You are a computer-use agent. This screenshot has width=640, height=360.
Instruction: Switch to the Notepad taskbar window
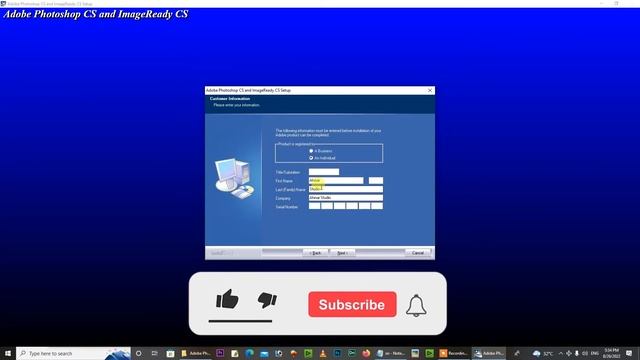(391, 353)
